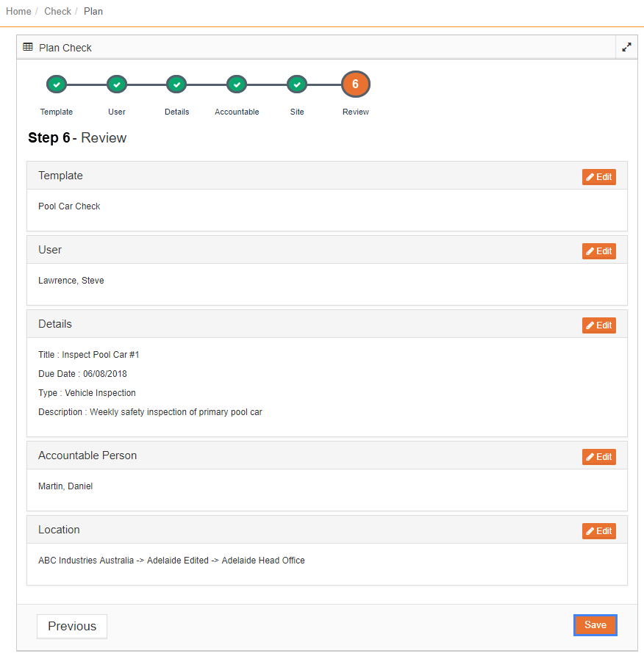This screenshot has height=659, width=644.
Task: Click the Details step label
Action: coord(176,112)
